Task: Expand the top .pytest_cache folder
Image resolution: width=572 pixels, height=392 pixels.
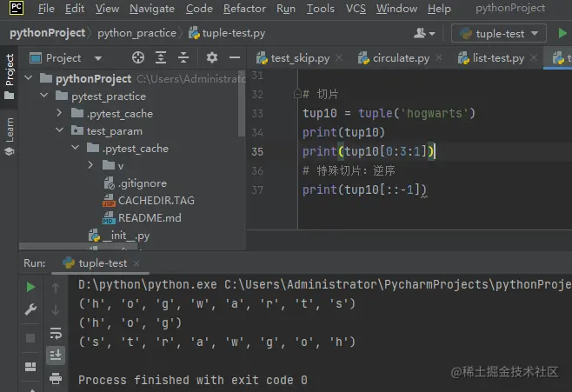Action: [59, 113]
